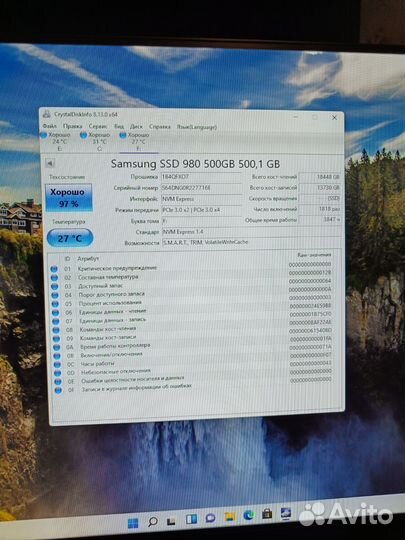
Task: Click the Всего хост-чтений 18448 GB value
Action: pos(320,177)
